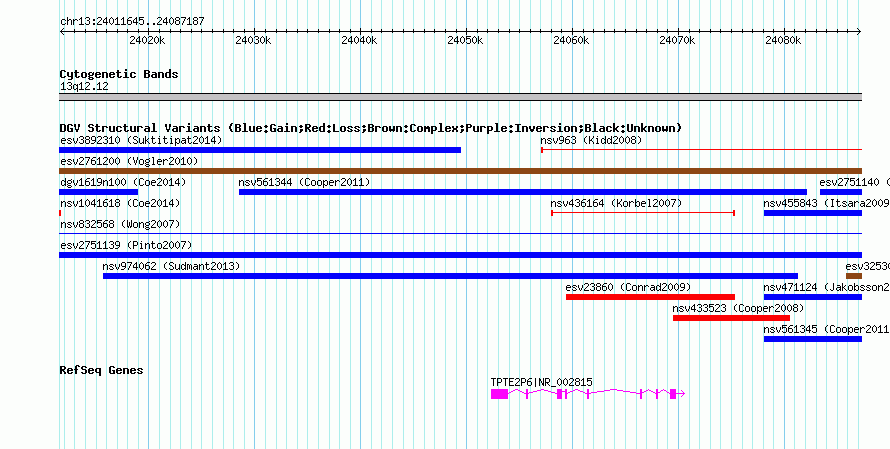Select the nsv433523 (Cooper2008) label
Screen dimensions: 890x449
click(738, 308)
